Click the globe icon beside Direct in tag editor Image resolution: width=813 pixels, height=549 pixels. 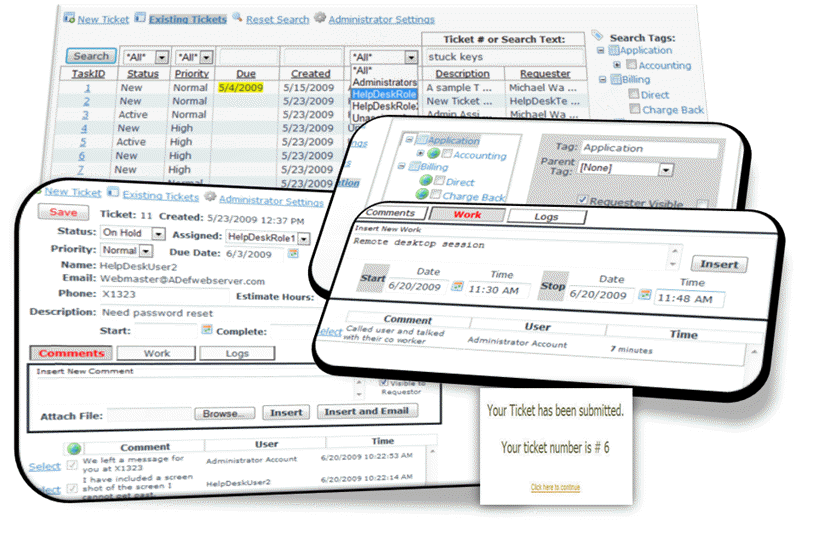coord(426,180)
